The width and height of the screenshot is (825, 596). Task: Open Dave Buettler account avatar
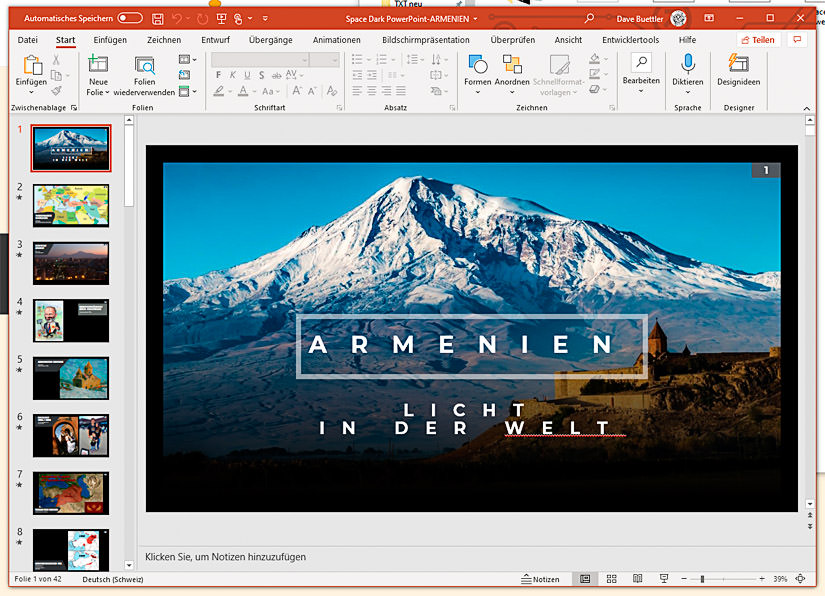(679, 18)
